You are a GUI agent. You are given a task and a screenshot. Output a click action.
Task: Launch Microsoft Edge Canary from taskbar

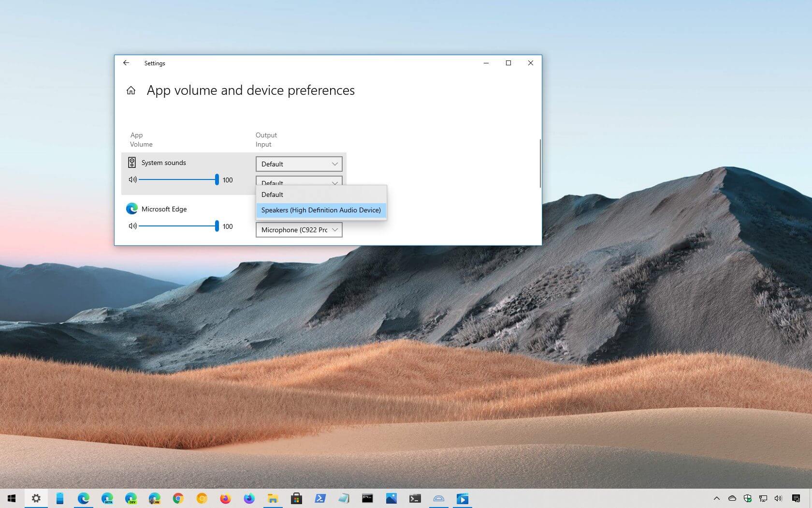coord(155,498)
